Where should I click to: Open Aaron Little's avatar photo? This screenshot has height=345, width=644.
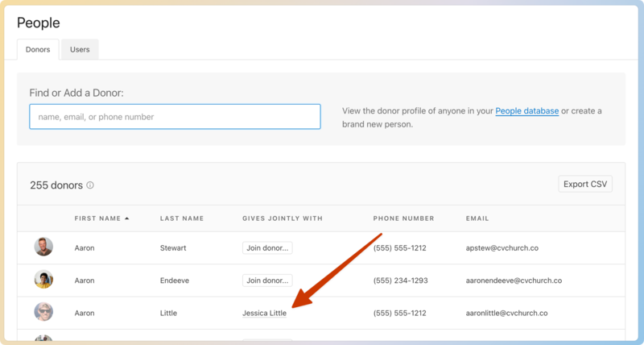coord(43,312)
